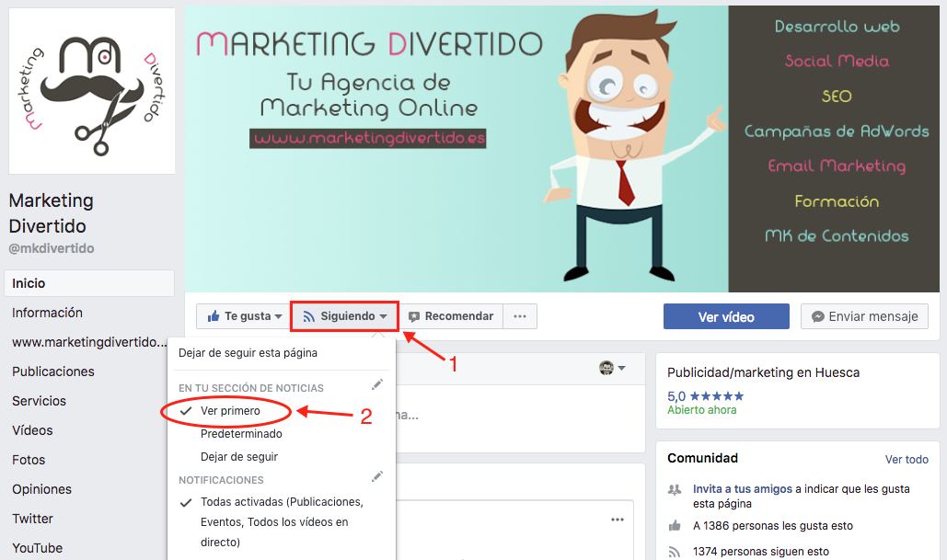
Task: Select the Ver primero option
Action: tap(230, 411)
